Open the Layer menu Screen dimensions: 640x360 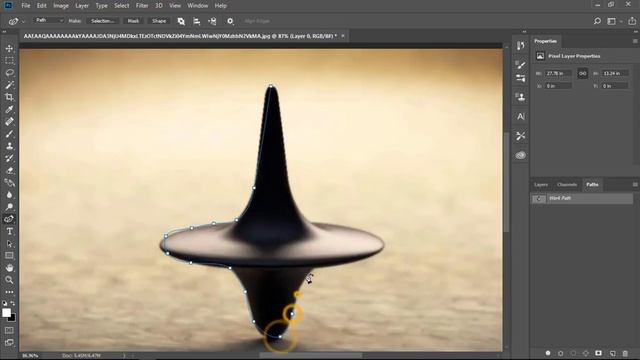pyautogui.click(x=82, y=6)
